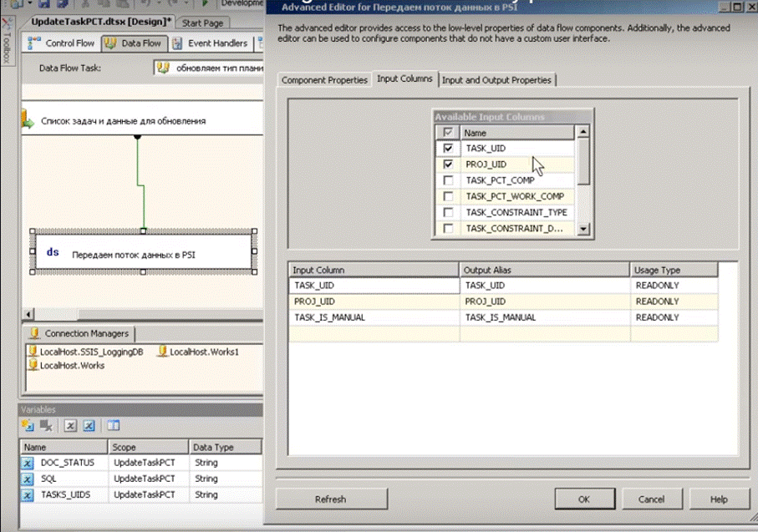758x532 pixels.
Task: Open Usage Type dropdown for TASK_UID row
Action: pos(674,286)
